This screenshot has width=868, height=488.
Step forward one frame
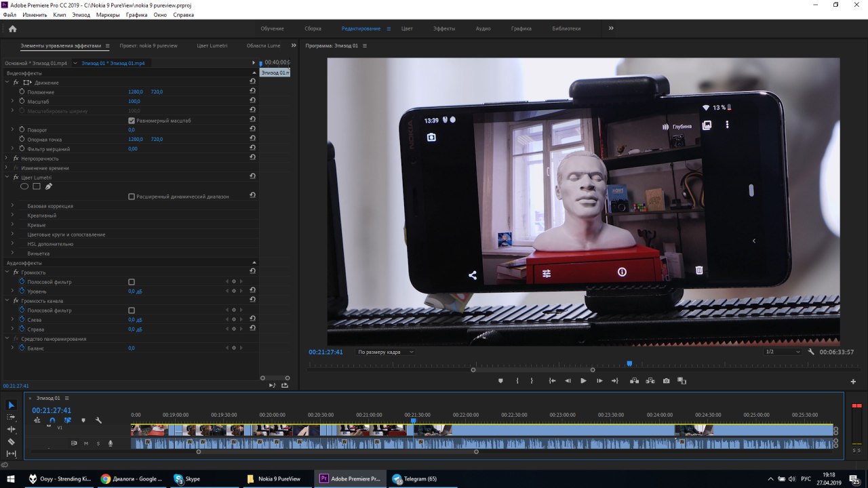pos(599,381)
